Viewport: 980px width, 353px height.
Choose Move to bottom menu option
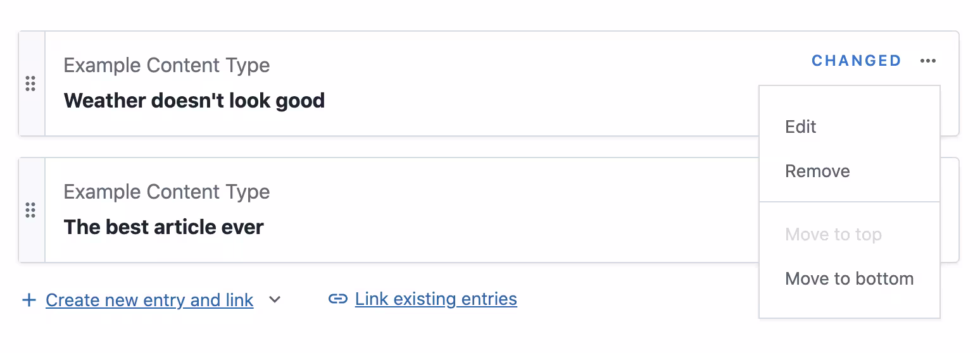(x=850, y=278)
